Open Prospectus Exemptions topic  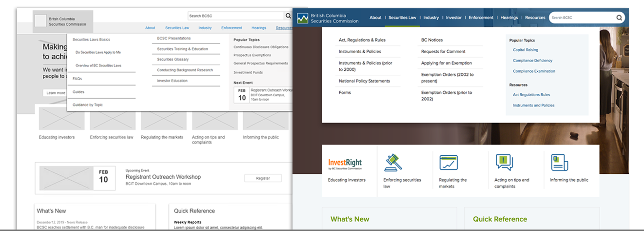coord(252,55)
